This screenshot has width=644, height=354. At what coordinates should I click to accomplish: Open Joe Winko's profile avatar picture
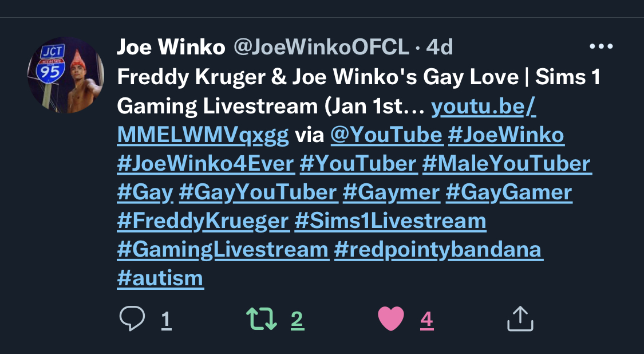pyautogui.click(x=66, y=75)
